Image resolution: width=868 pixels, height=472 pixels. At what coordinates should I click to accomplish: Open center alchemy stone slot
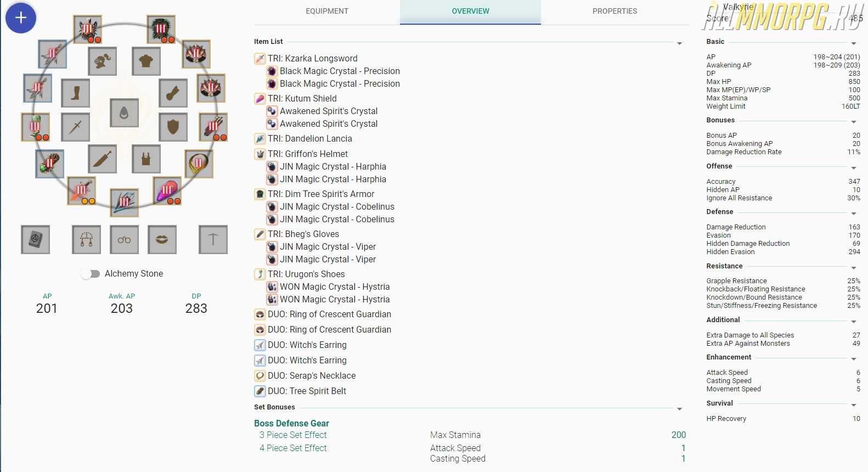click(x=124, y=113)
